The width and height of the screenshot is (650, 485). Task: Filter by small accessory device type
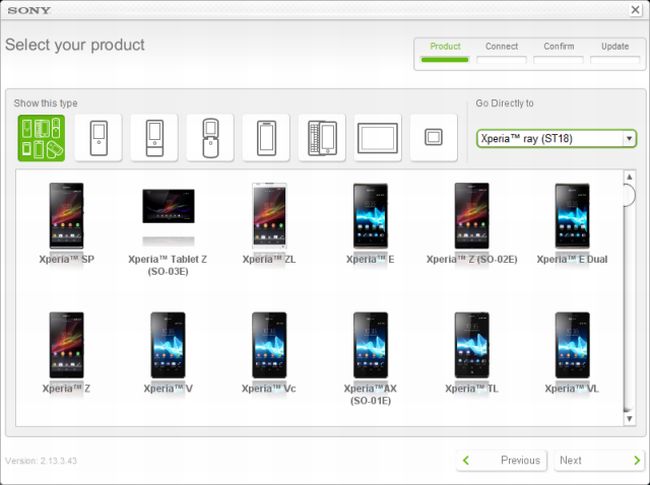click(x=434, y=138)
